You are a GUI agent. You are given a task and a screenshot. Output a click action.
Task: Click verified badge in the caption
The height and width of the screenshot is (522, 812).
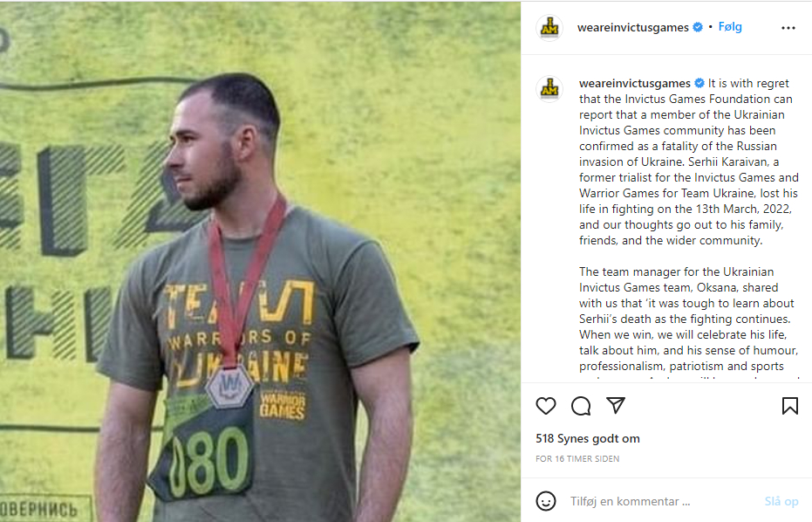pyautogui.click(x=699, y=83)
